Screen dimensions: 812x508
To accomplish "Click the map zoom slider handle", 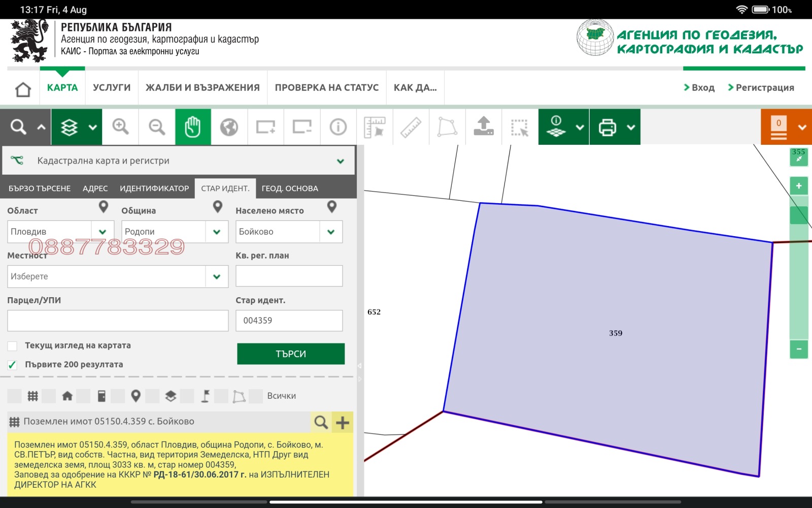I will (798, 215).
